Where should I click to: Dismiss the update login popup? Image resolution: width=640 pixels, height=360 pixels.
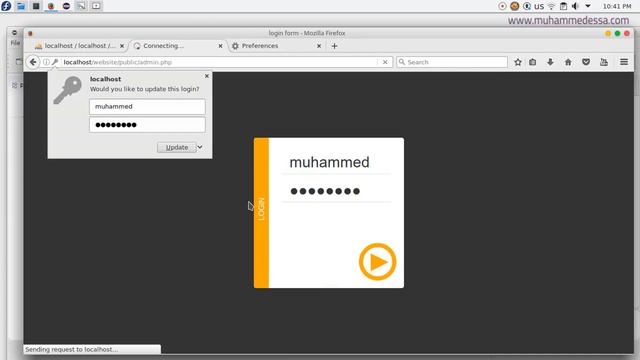coord(207,76)
